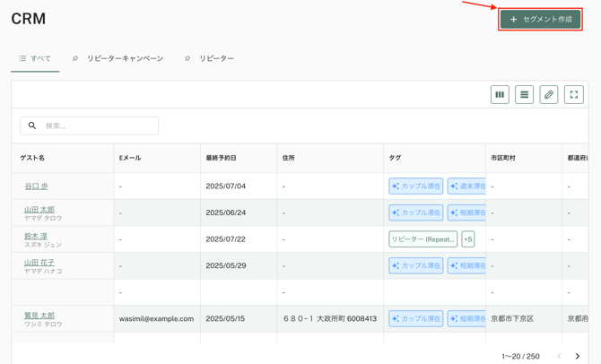Go to next page arrow
Image resolution: width=601 pixels, height=364 pixels.
coord(578,356)
